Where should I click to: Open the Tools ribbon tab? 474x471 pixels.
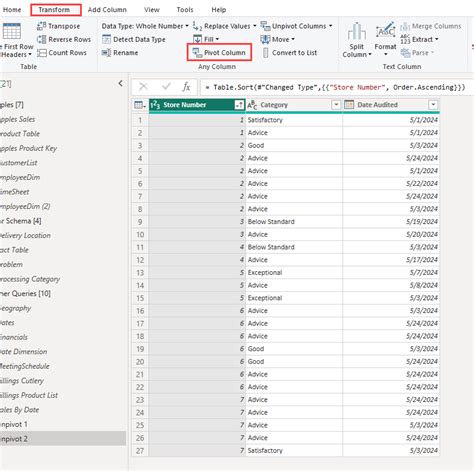185,10
